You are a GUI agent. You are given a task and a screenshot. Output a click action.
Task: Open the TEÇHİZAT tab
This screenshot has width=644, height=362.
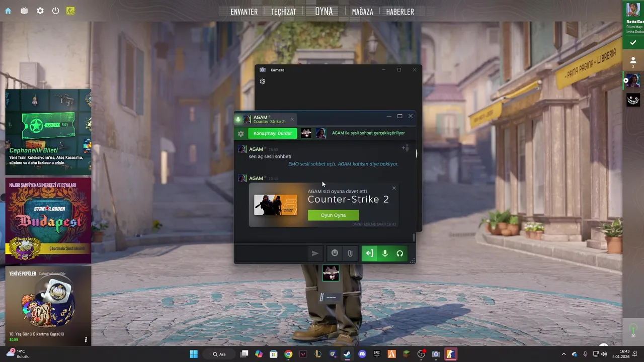tap(283, 12)
